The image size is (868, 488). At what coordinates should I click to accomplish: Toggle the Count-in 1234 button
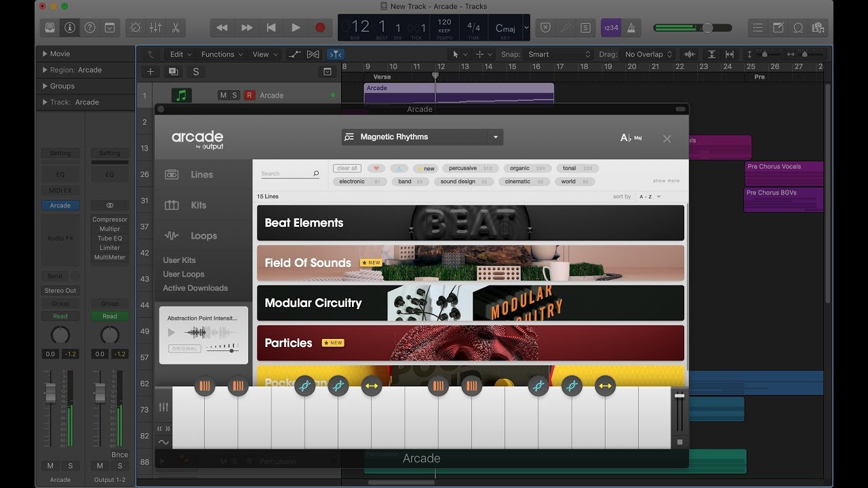tap(612, 28)
